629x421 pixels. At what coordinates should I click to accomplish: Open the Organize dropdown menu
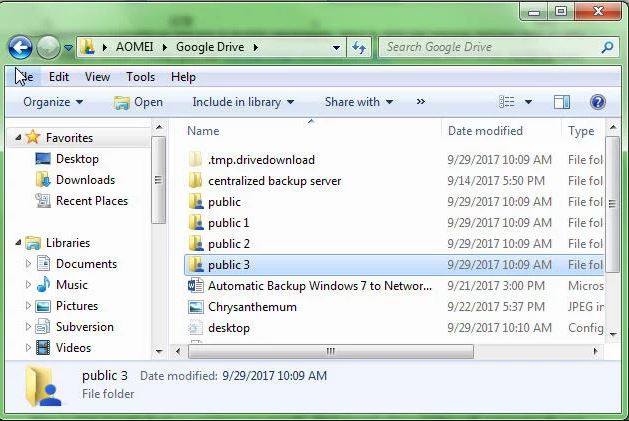click(x=53, y=102)
